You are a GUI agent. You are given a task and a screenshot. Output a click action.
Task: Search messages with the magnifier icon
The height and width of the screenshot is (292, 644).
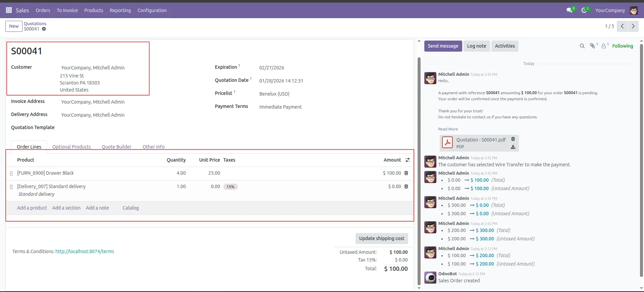tap(582, 46)
